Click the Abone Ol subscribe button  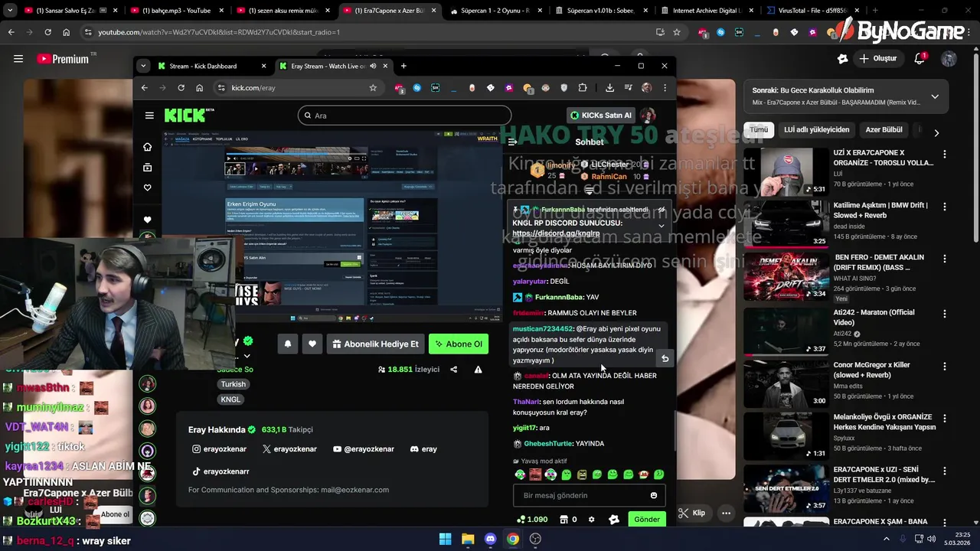coord(459,344)
